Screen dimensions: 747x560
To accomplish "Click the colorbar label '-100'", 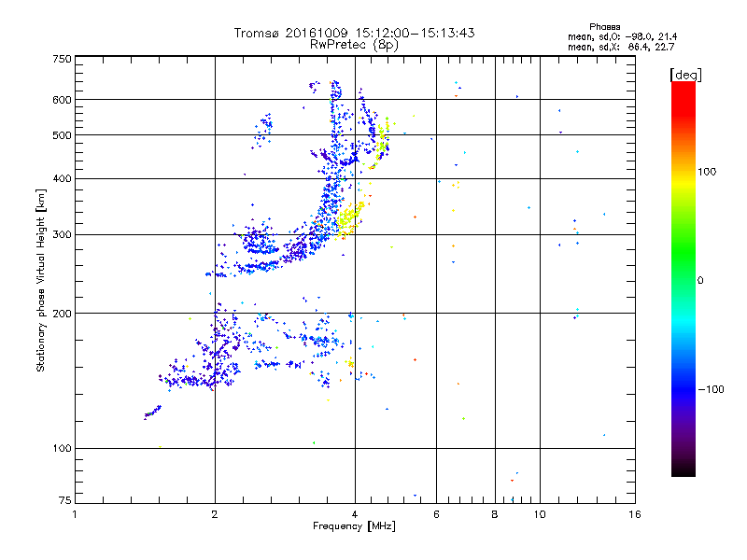I will [711, 389].
